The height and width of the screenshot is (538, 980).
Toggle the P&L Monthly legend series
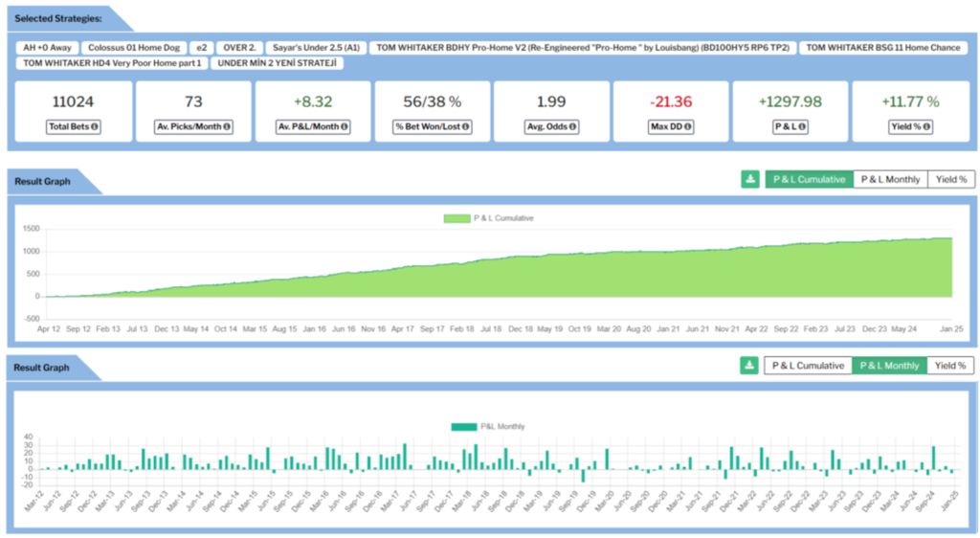pyautogui.click(x=463, y=426)
